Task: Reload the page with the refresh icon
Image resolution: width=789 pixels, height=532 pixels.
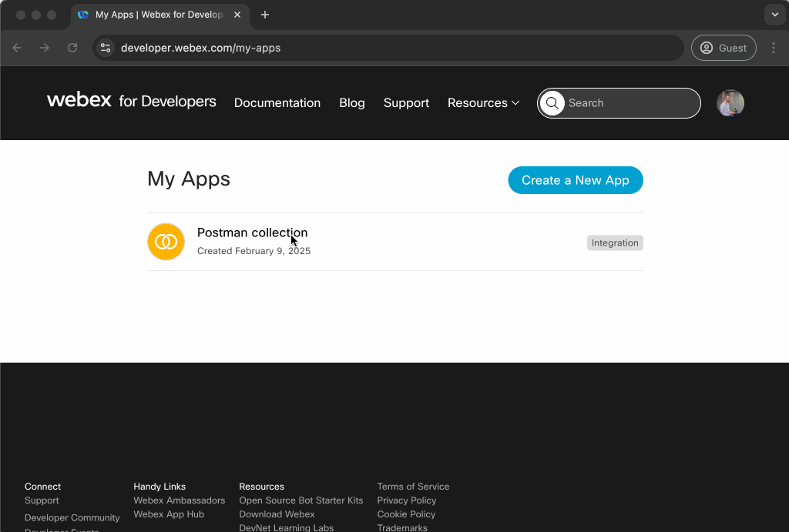Action: point(72,48)
